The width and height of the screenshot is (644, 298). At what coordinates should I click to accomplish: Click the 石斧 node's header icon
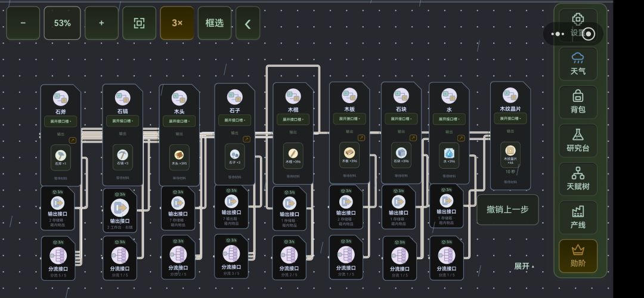coord(61,98)
